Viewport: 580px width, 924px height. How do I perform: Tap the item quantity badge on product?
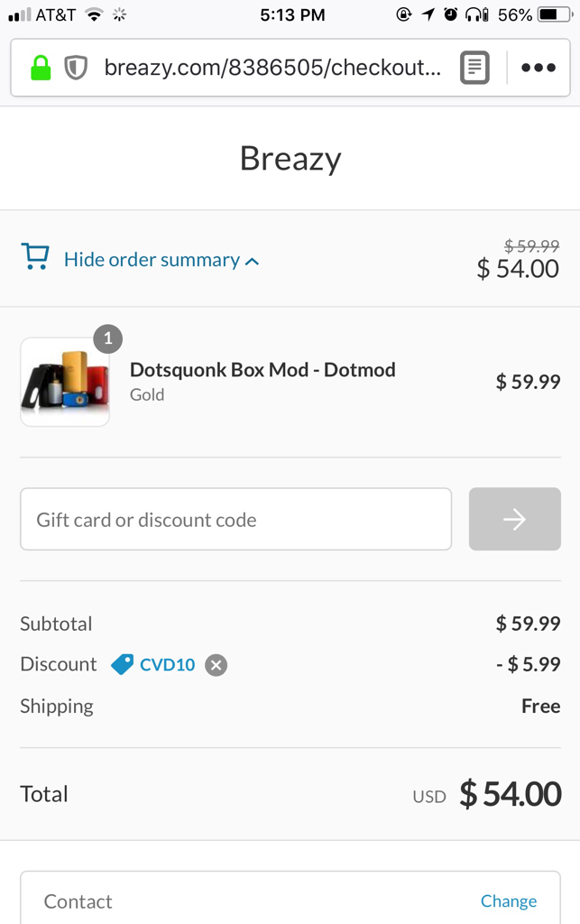108,339
